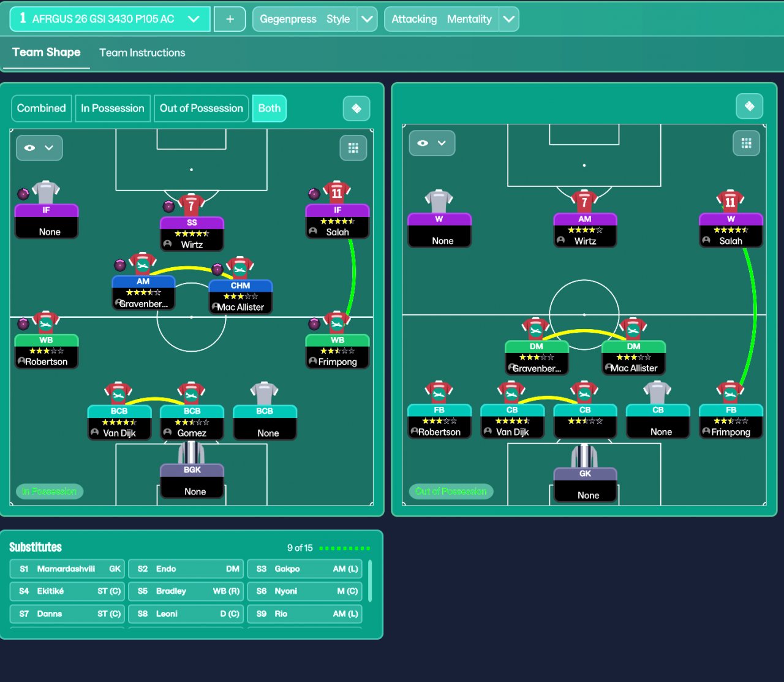
Task: Click Gravenberch's name on the DM card
Action: pos(537,368)
